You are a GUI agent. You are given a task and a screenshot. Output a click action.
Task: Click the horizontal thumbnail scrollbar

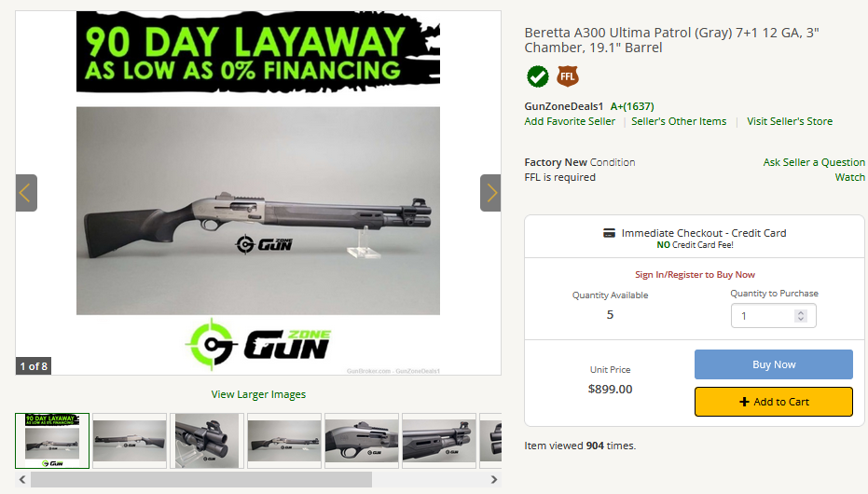point(201,480)
